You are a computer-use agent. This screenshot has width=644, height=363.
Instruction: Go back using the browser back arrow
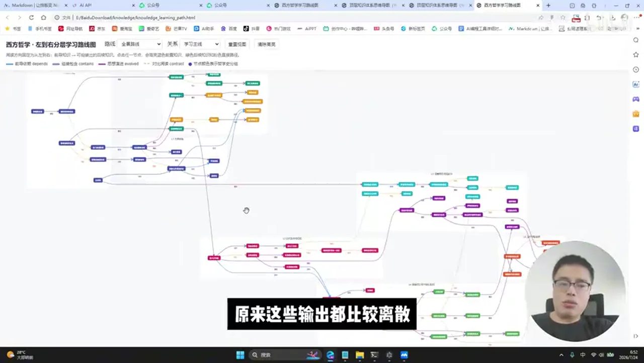click(x=8, y=18)
